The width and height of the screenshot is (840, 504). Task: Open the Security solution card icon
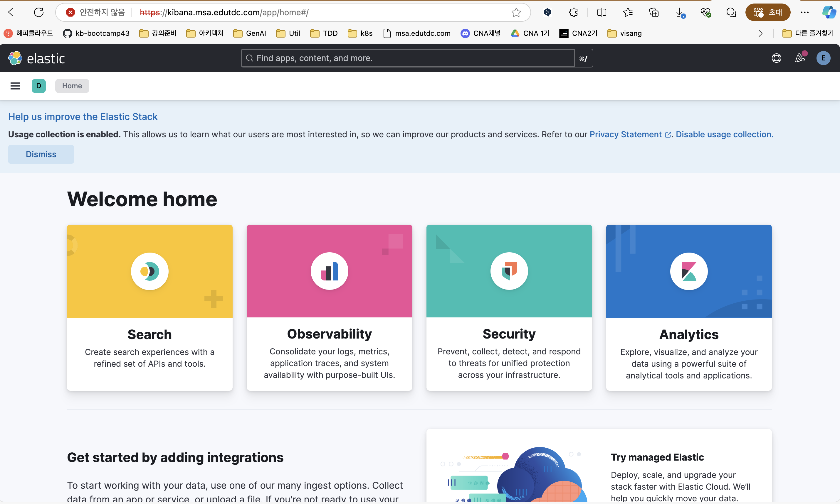click(509, 271)
